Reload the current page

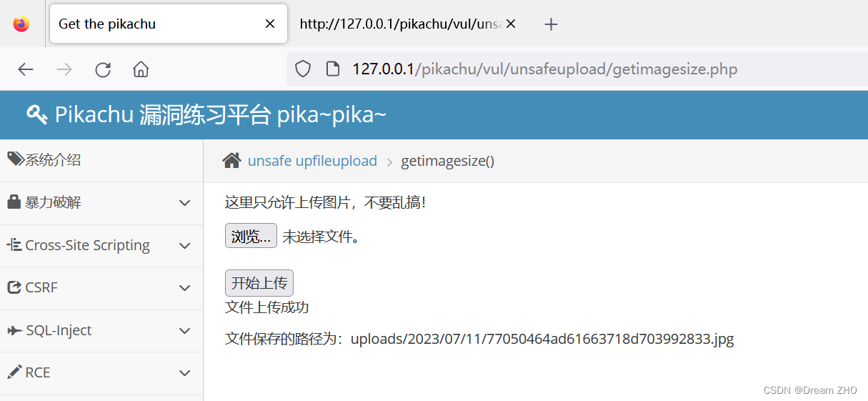tap(103, 69)
